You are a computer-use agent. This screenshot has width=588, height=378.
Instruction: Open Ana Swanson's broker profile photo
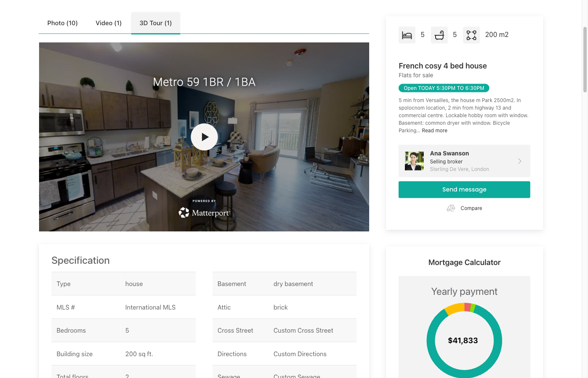click(414, 161)
